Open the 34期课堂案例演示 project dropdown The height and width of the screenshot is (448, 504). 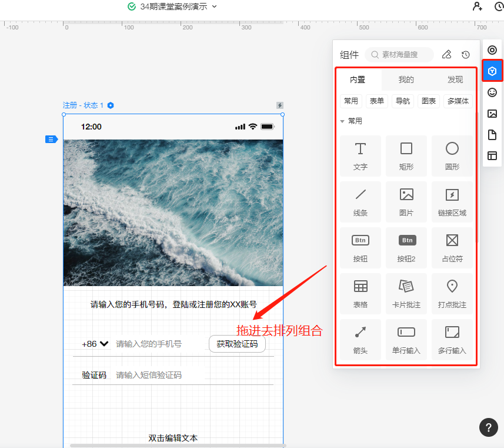tap(215, 6)
